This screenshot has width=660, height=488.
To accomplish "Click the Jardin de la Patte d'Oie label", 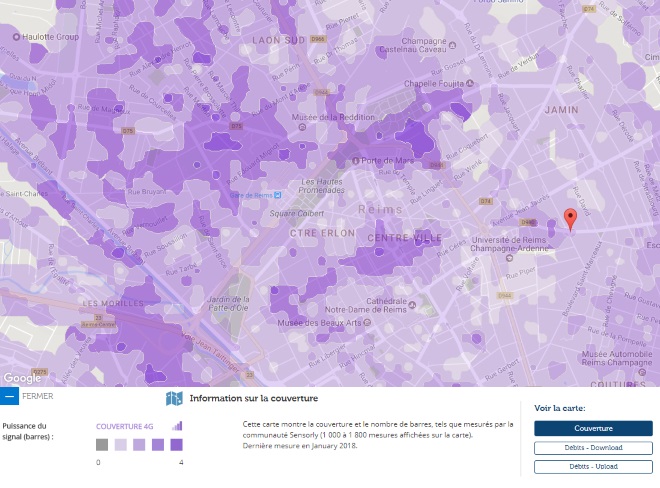I will point(228,303).
